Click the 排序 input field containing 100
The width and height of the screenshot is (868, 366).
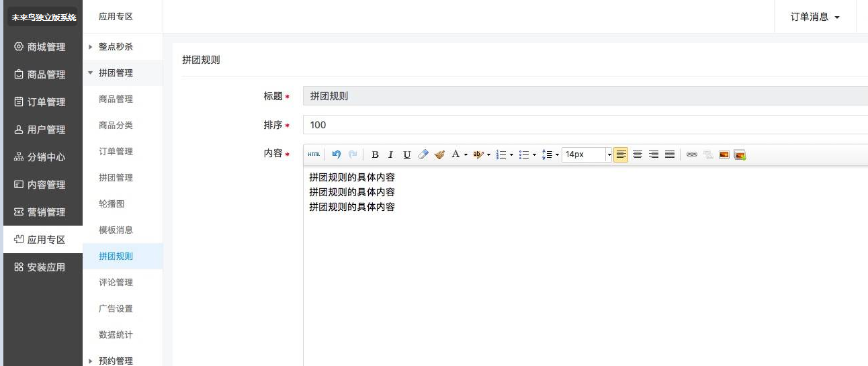585,125
